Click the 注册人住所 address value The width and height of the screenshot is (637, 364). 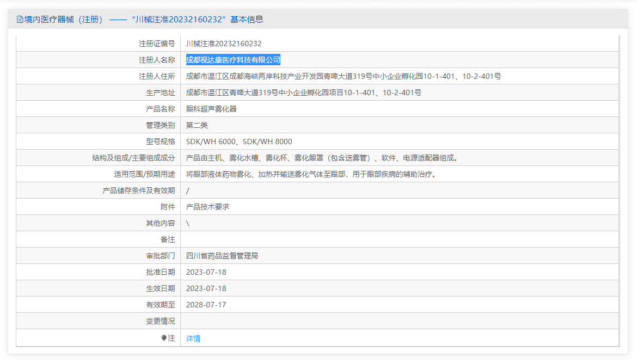click(344, 76)
